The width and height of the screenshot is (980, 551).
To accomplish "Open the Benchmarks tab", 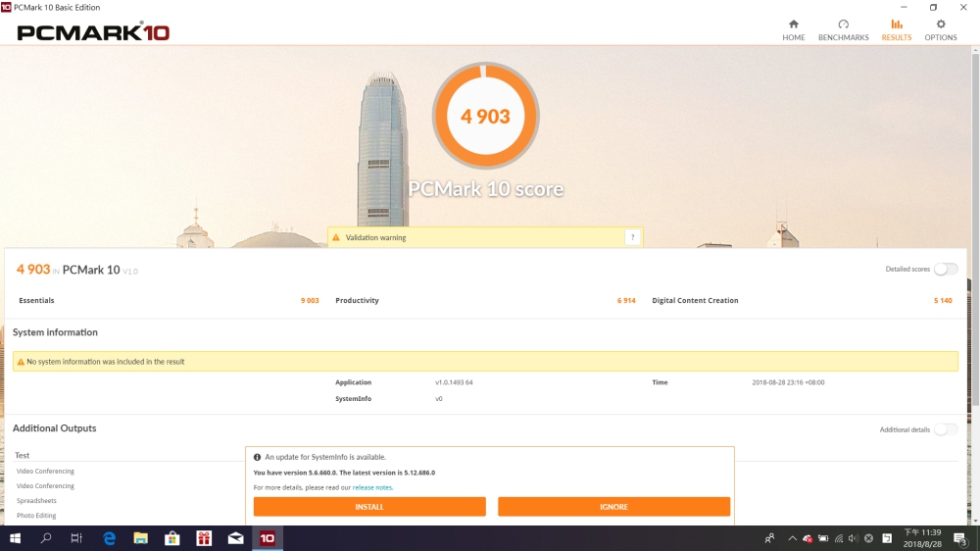I will (843, 30).
